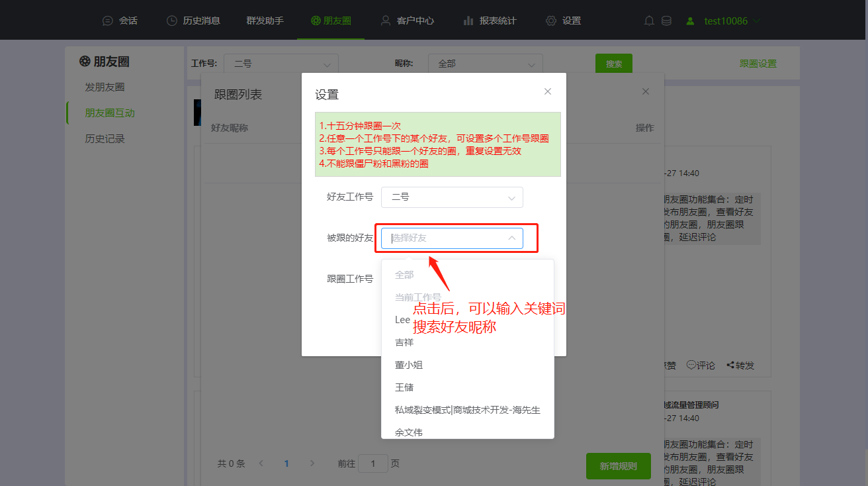Expand the 好友工作号 dropdown
The width and height of the screenshot is (868, 486).
tap(452, 197)
